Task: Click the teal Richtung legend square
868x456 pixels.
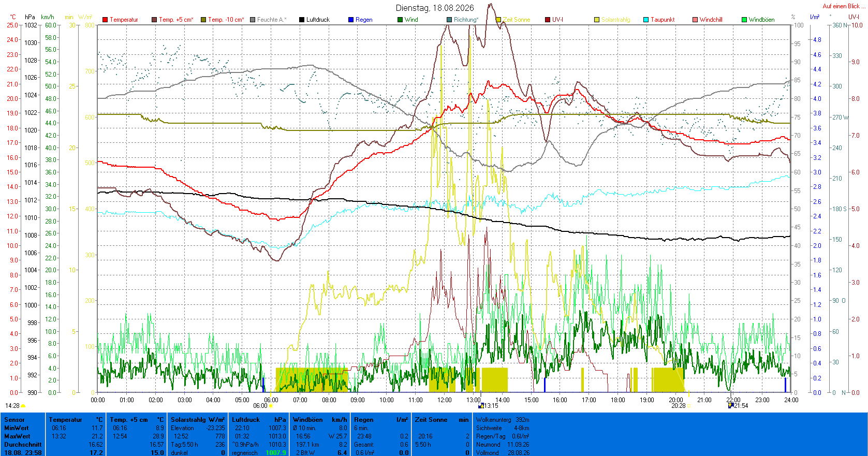Action: tap(449, 20)
